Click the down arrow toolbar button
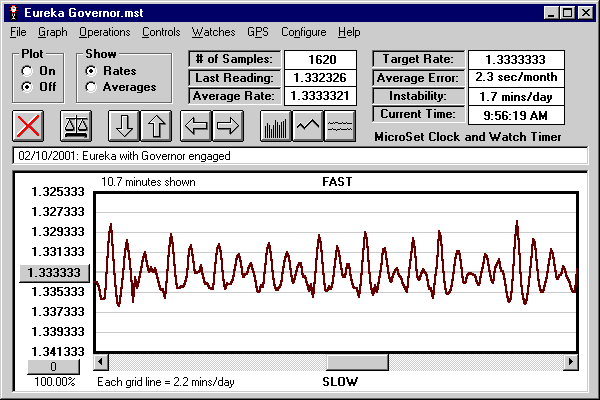Screen dimensions: 600x400 [x=124, y=126]
